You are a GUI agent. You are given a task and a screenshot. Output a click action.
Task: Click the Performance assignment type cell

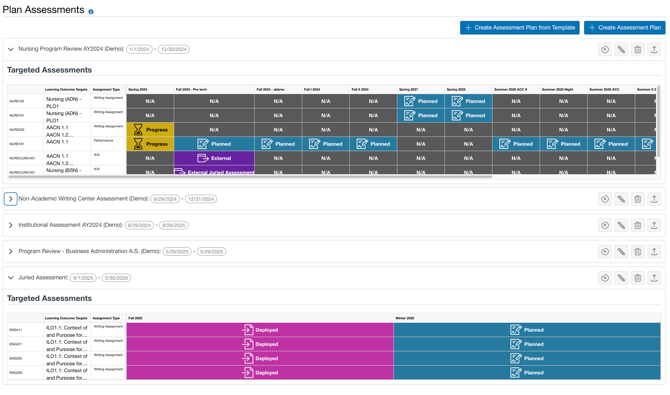[x=108, y=144]
